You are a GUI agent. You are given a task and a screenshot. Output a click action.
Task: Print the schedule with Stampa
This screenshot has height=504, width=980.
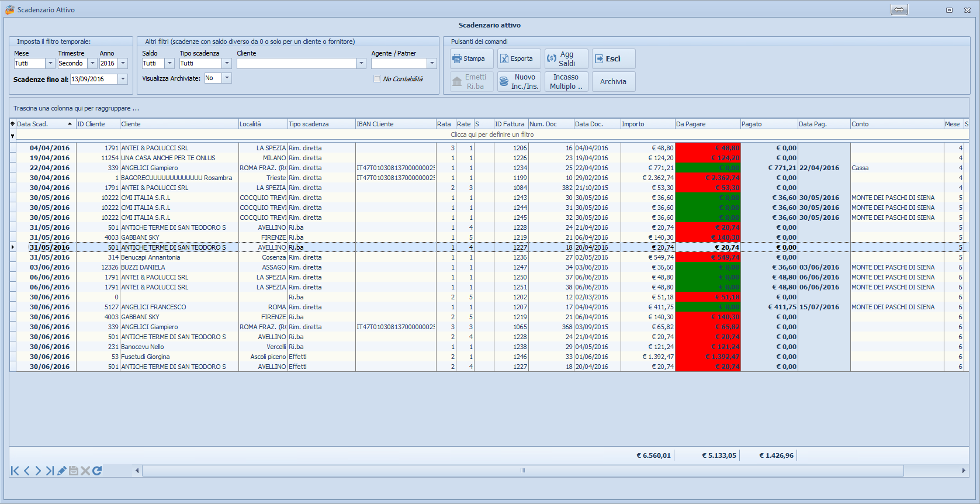[x=472, y=58]
